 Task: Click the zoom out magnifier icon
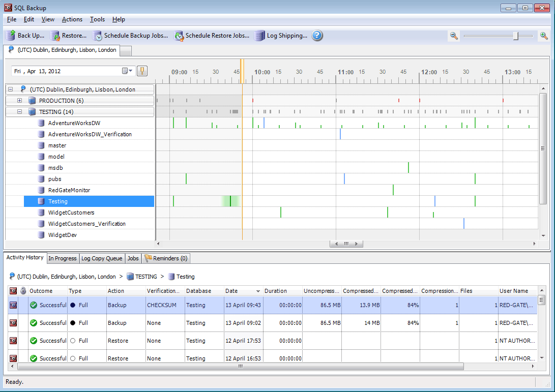454,36
